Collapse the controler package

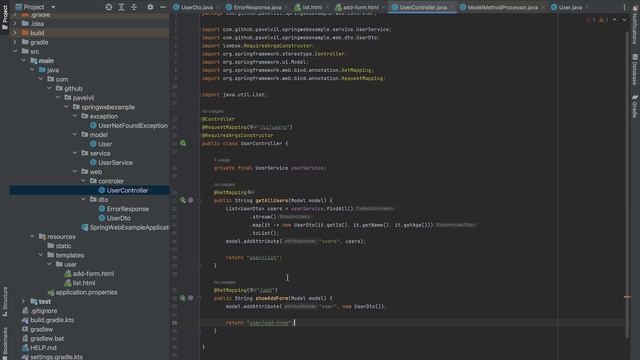click(x=84, y=181)
